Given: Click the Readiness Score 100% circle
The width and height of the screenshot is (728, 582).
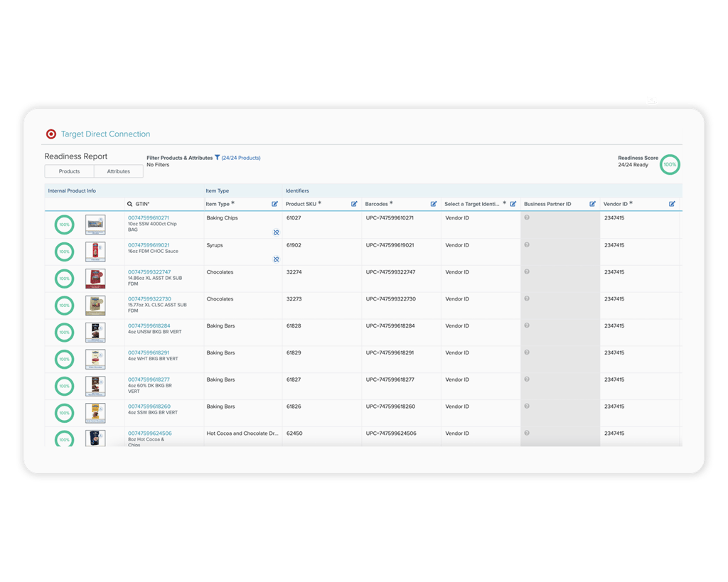Looking at the screenshot, I should pyautogui.click(x=670, y=164).
